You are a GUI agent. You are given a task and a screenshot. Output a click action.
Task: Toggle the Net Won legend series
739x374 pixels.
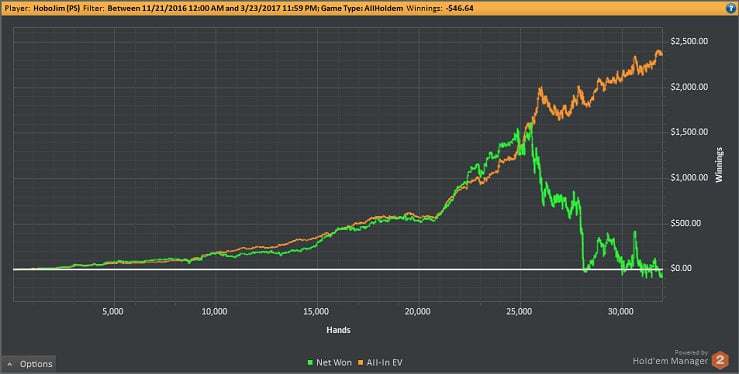click(x=329, y=362)
